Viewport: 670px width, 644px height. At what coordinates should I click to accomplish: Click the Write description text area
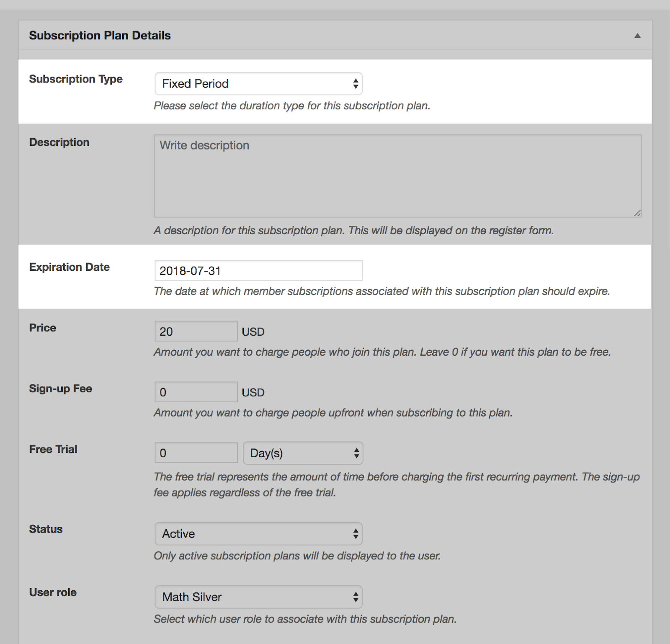[398, 176]
